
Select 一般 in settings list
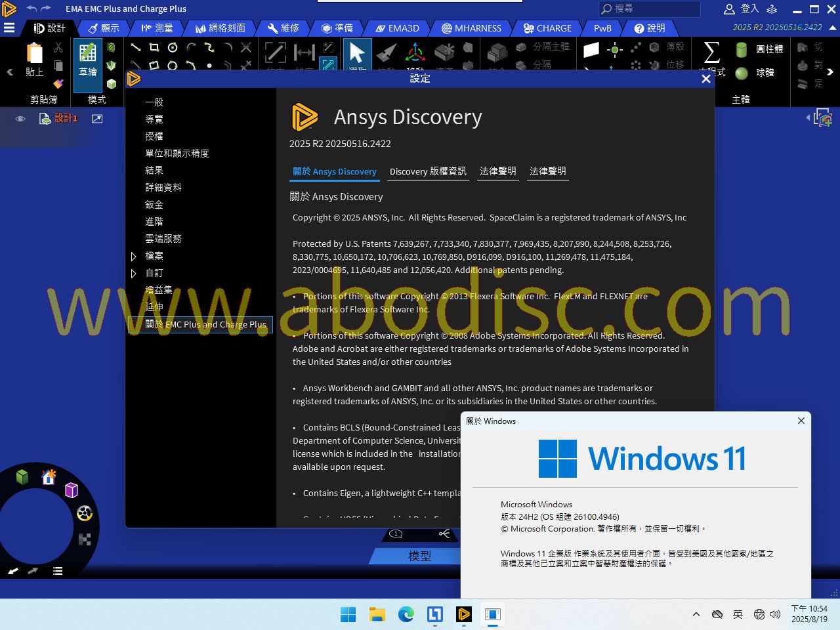(x=154, y=102)
